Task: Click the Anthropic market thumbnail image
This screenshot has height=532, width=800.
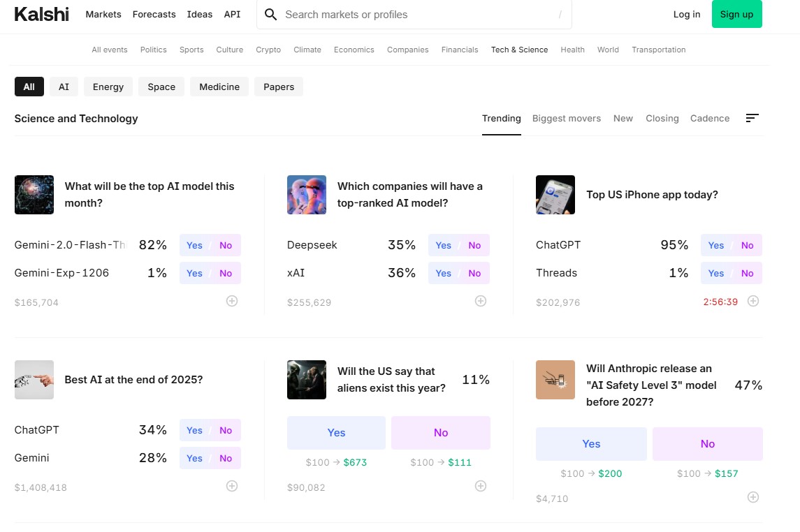Action: coord(555,379)
